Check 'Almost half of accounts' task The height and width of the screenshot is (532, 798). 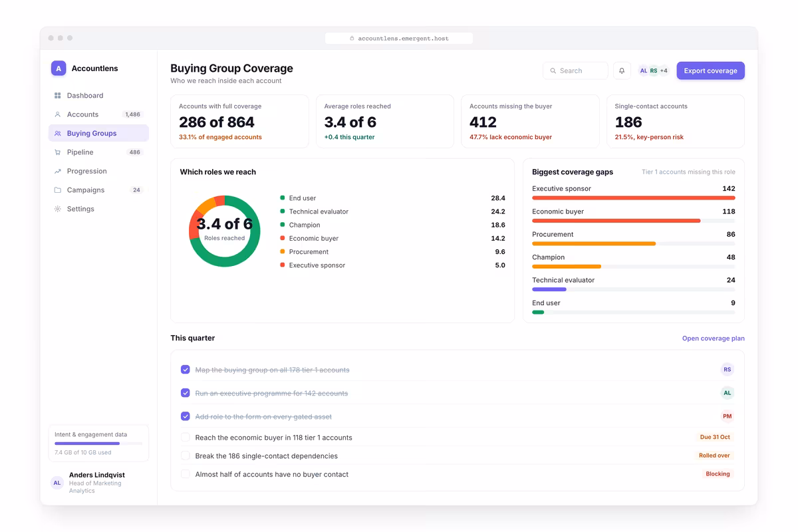tap(186, 474)
